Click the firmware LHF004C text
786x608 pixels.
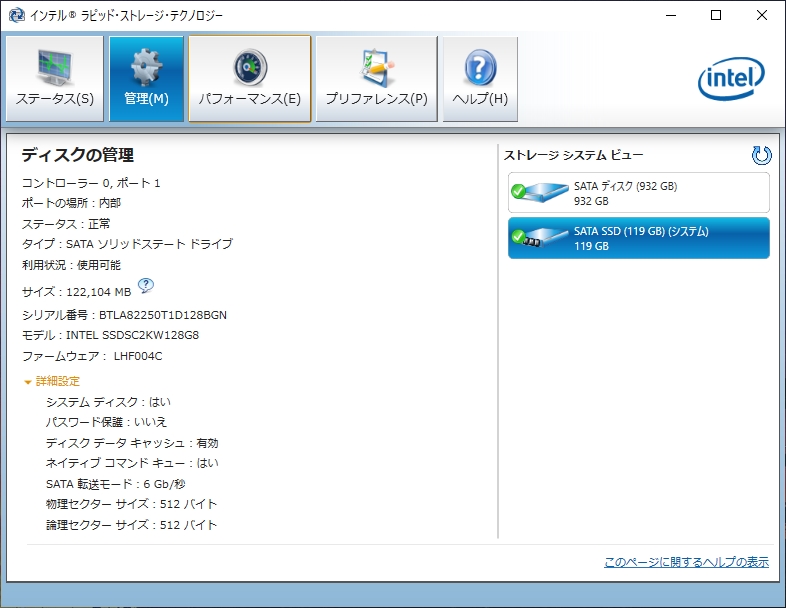tap(138, 356)
